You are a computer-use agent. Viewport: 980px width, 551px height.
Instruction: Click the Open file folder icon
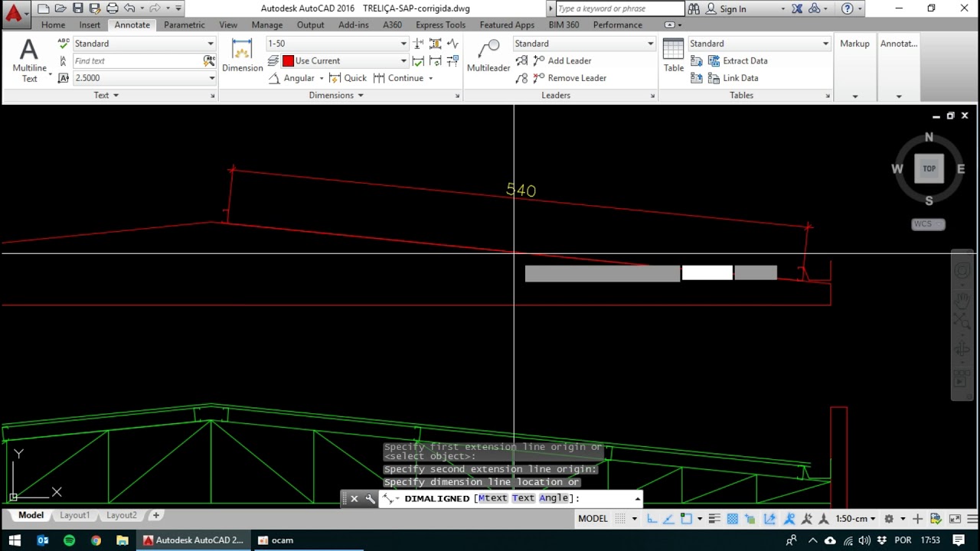pos(60,8)
